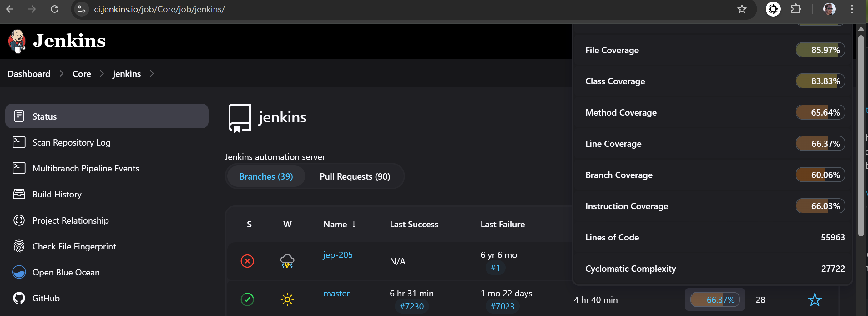Click the Multibranch Pipeline Events icon
Viewport: 868px width, 316px height.
point(19,168)
